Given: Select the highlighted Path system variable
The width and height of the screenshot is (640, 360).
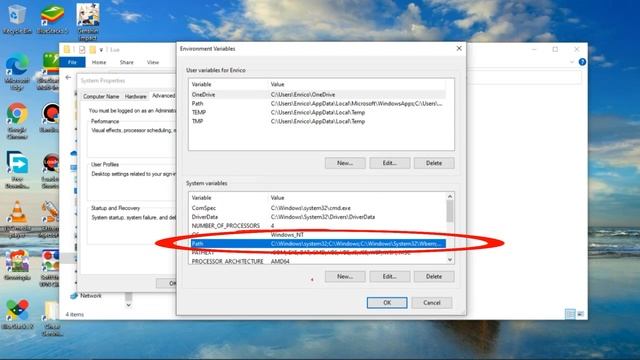Looking at the screenshot, I should click(318, 244).
